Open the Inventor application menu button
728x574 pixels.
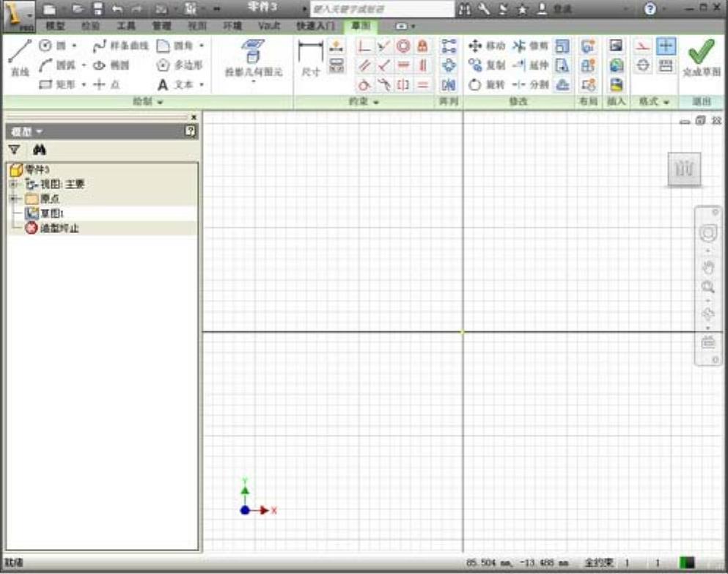(18, 17)
